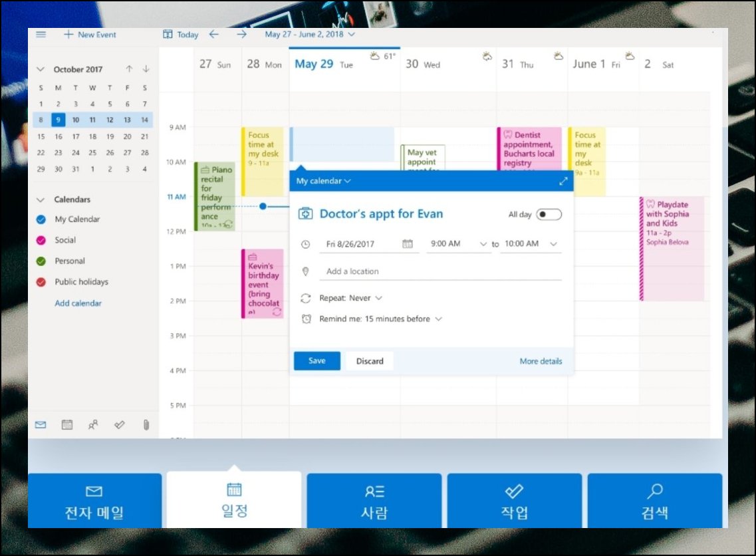Click the Fri 8/26/2017 date field
This screenshot has height=556, width=756.
click(369, 244)
